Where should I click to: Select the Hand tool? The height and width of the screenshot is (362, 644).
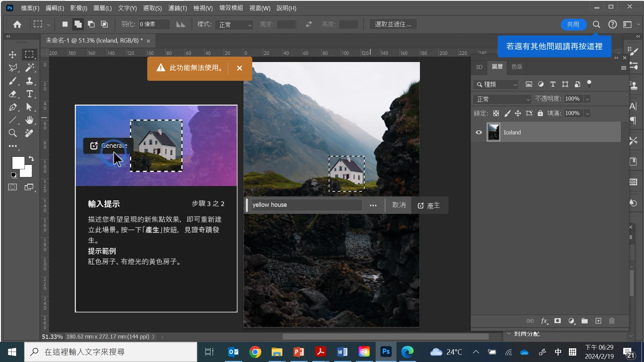pos(30,120)
